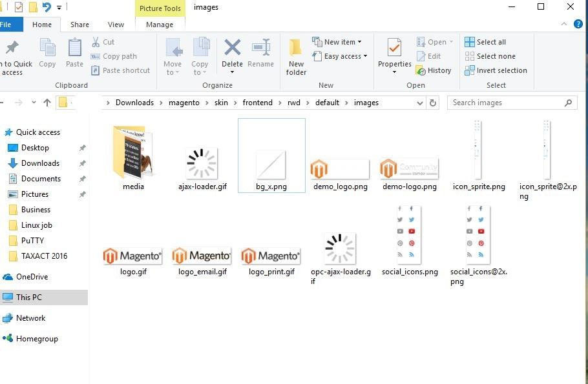
Task: Customize Quick Access Toolbar dropdown arrow
Action: pos(59,8)
